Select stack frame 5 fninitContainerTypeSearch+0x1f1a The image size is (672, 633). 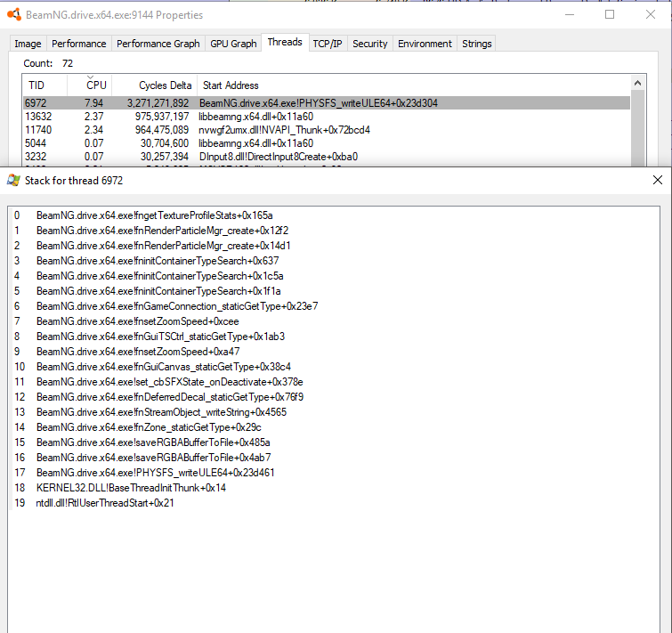pos(334,291)
